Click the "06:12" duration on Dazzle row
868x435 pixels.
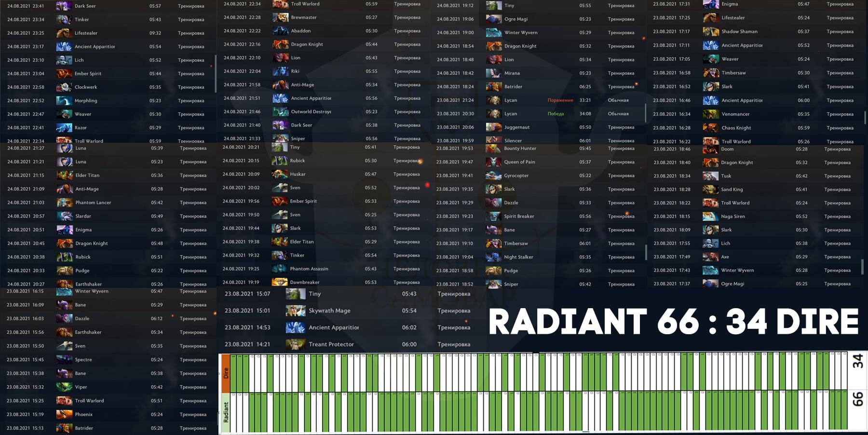tap(157, 319)
